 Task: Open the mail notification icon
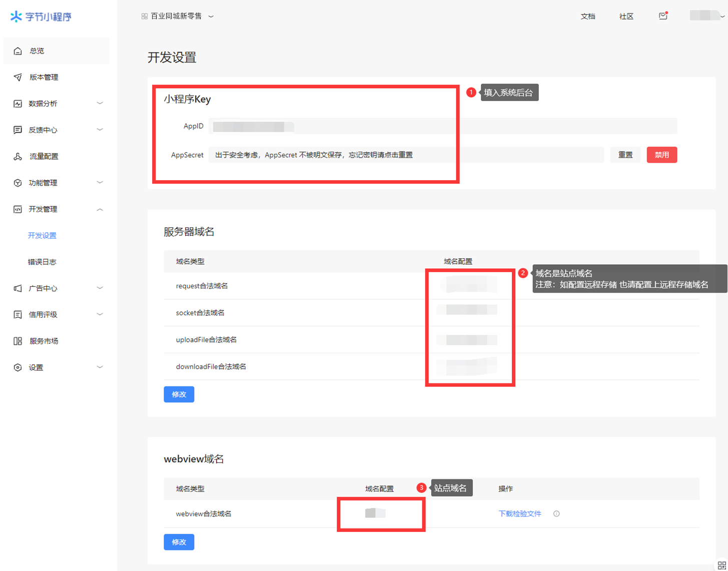(663, 16)
